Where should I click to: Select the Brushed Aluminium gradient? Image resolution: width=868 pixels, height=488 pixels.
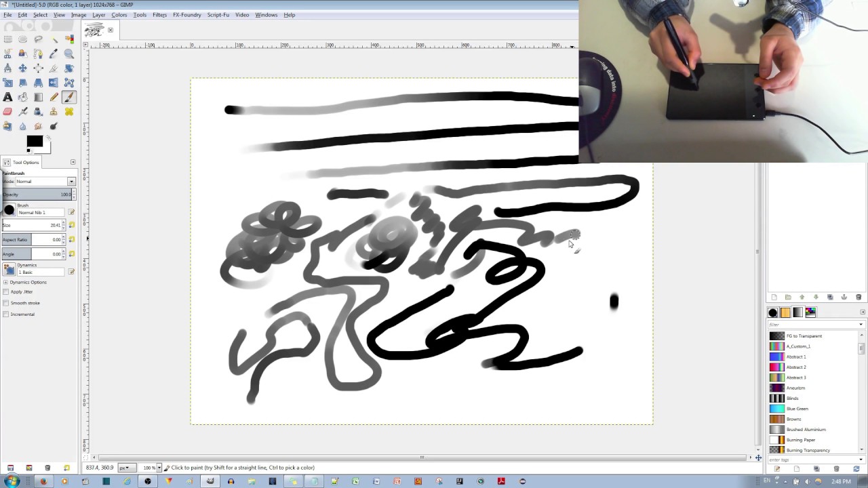806,429
